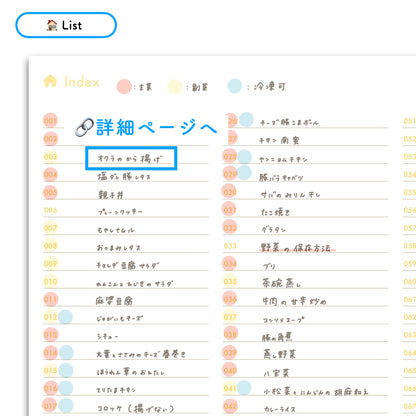Screen dimensions: 416x416
Task: Open the 蒸し野菜 entry at 039
Action: click(279, 354)
